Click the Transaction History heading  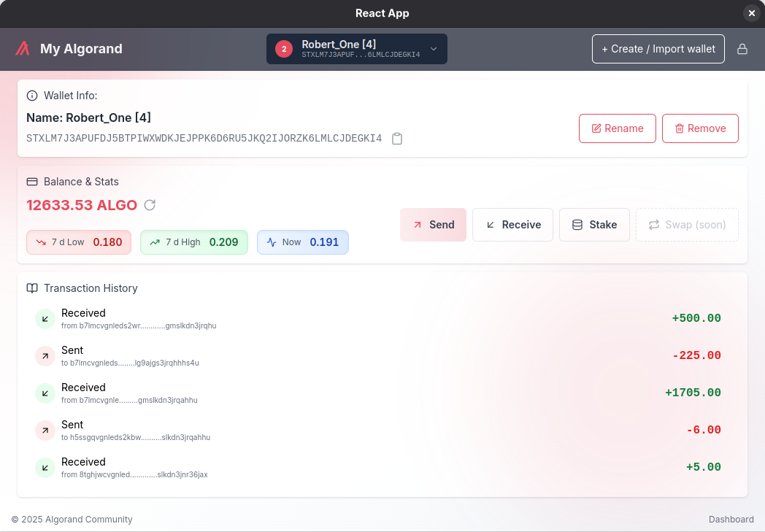click(x=91, y=288)
